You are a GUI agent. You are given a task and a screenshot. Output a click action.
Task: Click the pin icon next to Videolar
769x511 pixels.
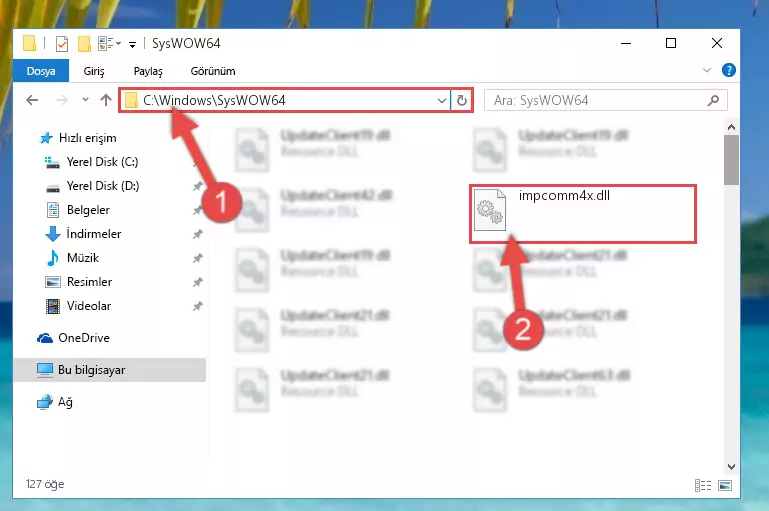pos(198,306)
